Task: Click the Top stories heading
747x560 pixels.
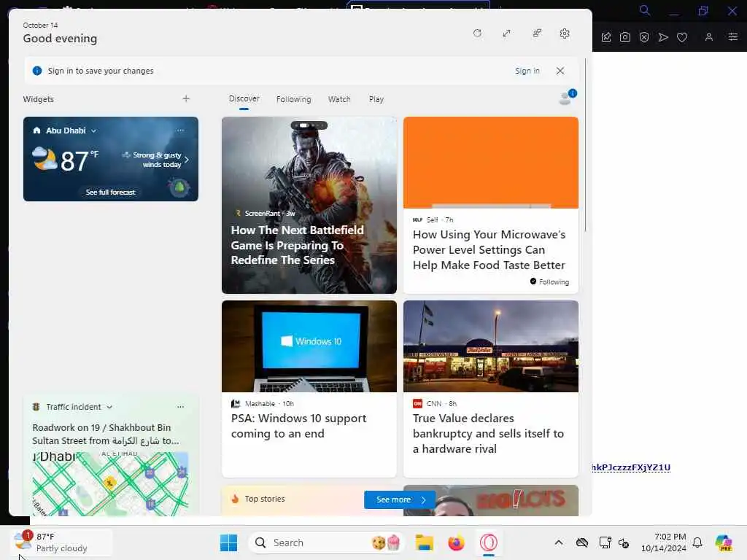Action: (x=264, y=499)
